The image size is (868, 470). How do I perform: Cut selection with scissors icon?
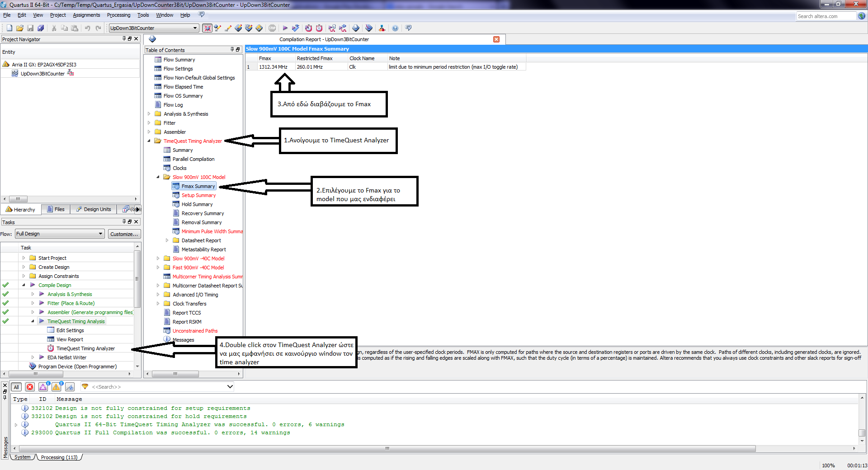tap(54, 28)
